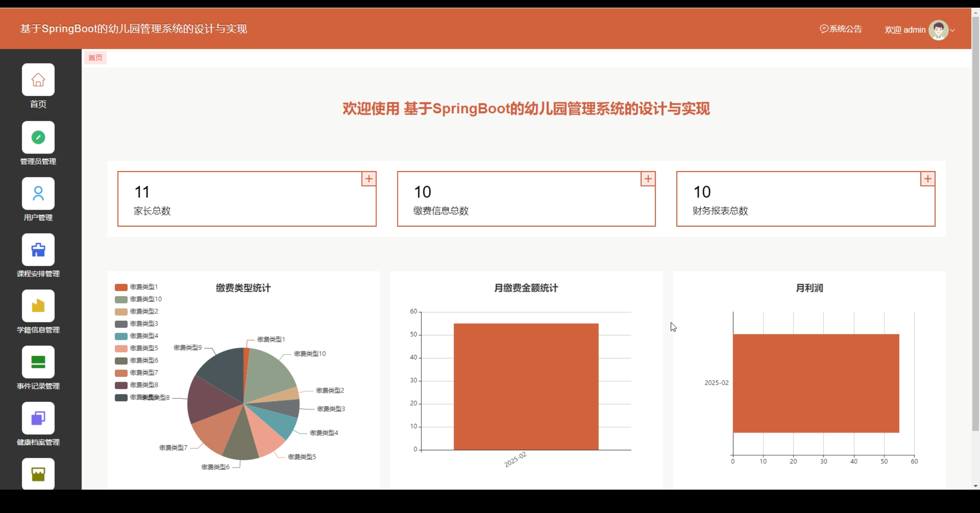Click the admin avatar picture

(938, 30)
